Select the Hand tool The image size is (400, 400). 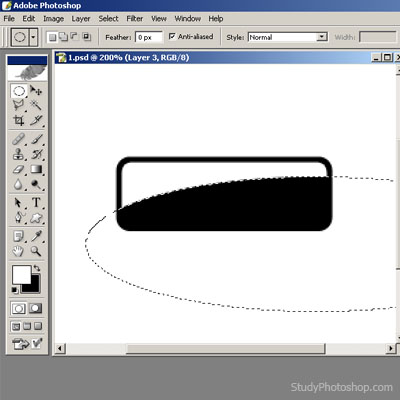pos(19,251)
